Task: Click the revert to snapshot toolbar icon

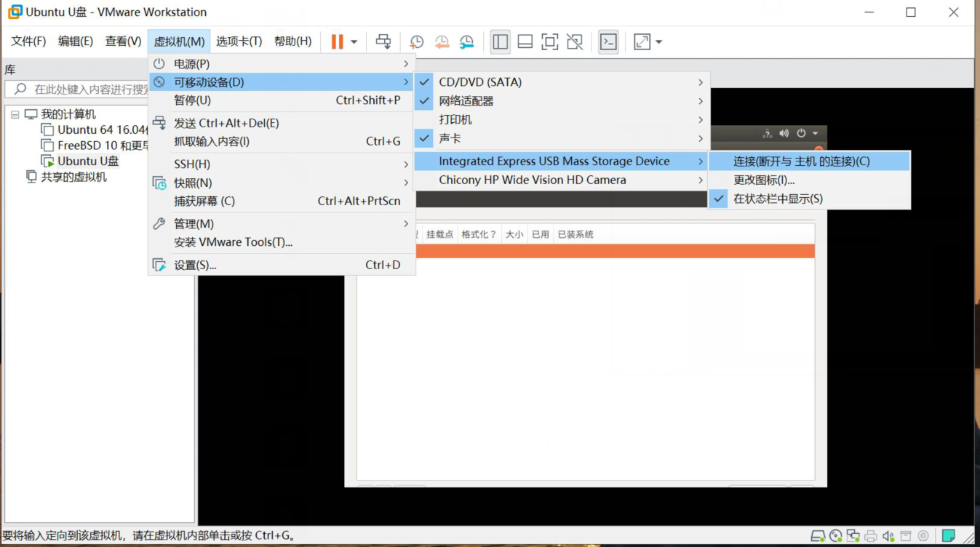Action: click(442, 42)
